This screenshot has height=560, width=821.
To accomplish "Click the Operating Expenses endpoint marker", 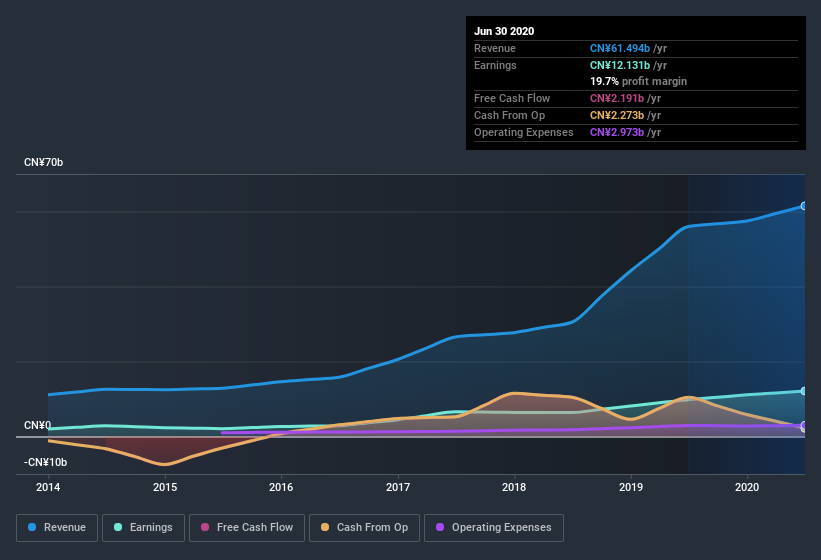I will click(804, 426).
